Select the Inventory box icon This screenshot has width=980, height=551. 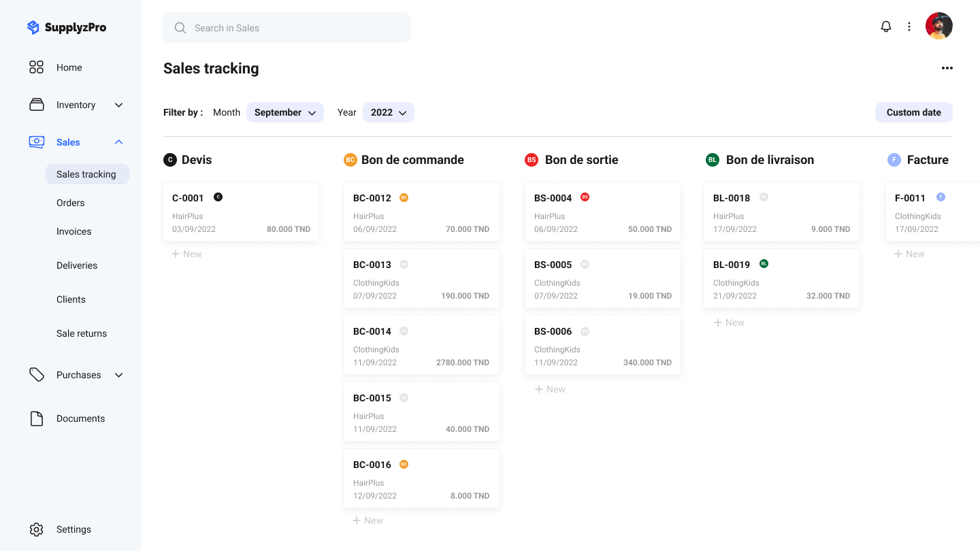pyautogui.click(x=37, y=105)
